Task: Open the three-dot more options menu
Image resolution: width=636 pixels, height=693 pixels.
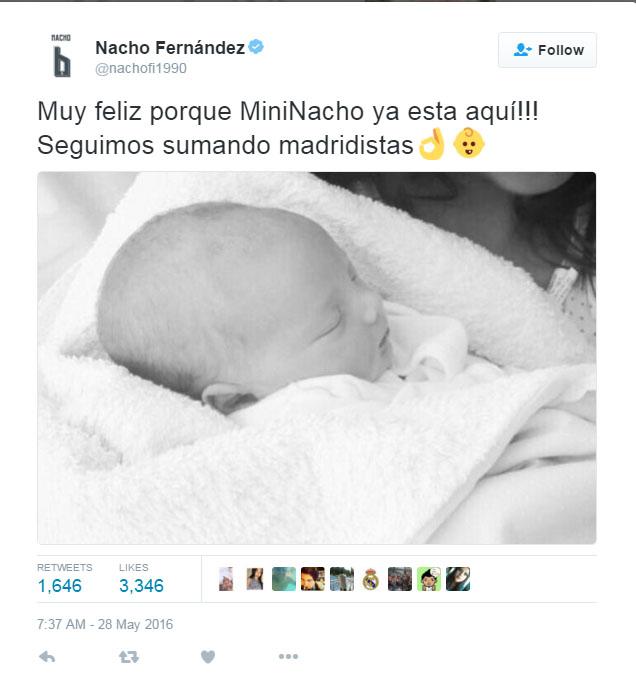Action: (x=288, y=656)
